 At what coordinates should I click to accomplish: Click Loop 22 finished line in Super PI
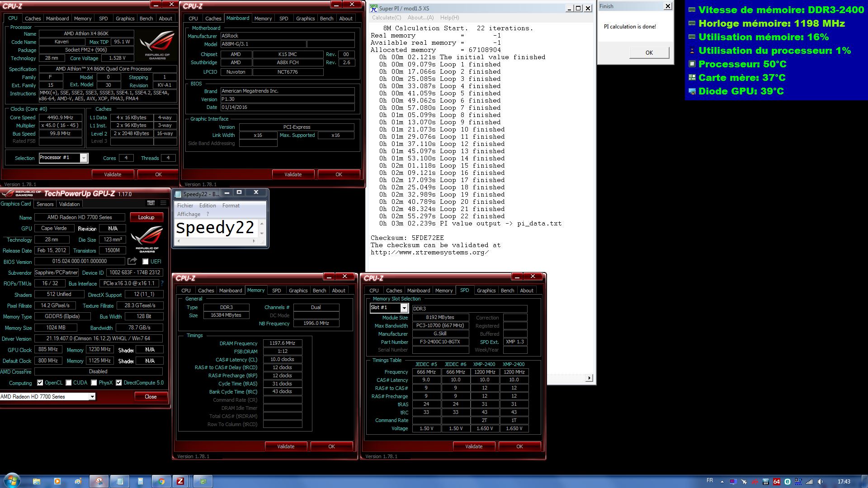pyautogui.click(x=442, y=216)
